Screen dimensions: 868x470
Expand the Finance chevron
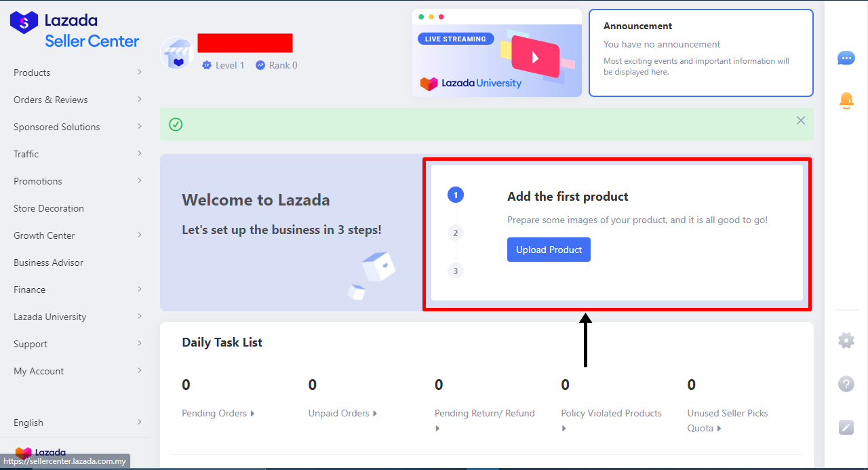pos(140,289)
